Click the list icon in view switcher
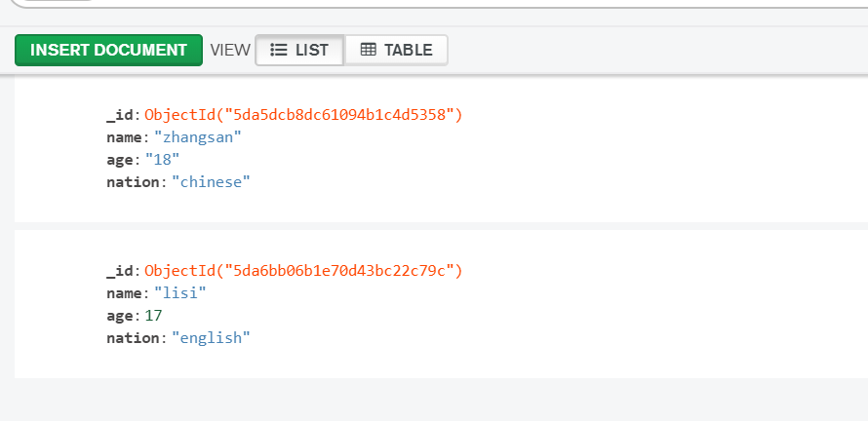This screenshot has width=868, height=421. click(x=278, y=50)
